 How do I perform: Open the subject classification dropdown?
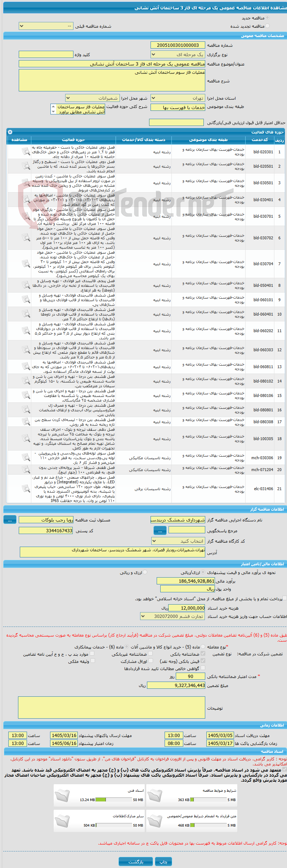tap(178, 107)
